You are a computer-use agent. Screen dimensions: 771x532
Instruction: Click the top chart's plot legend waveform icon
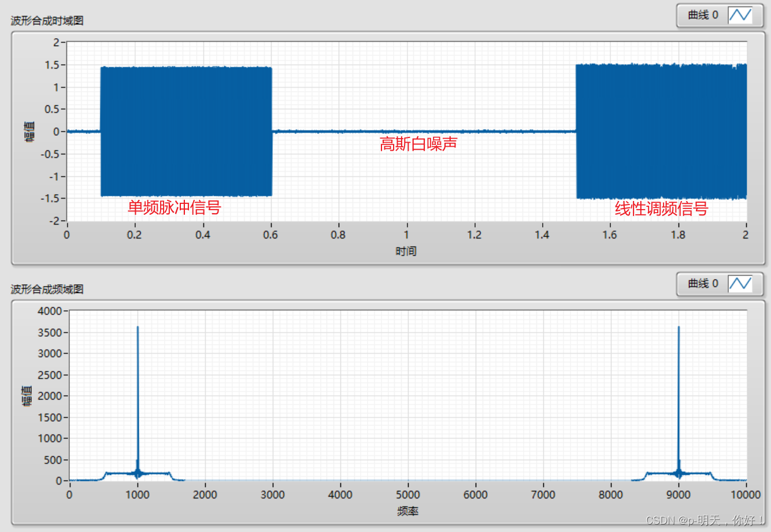coord(740,15)
